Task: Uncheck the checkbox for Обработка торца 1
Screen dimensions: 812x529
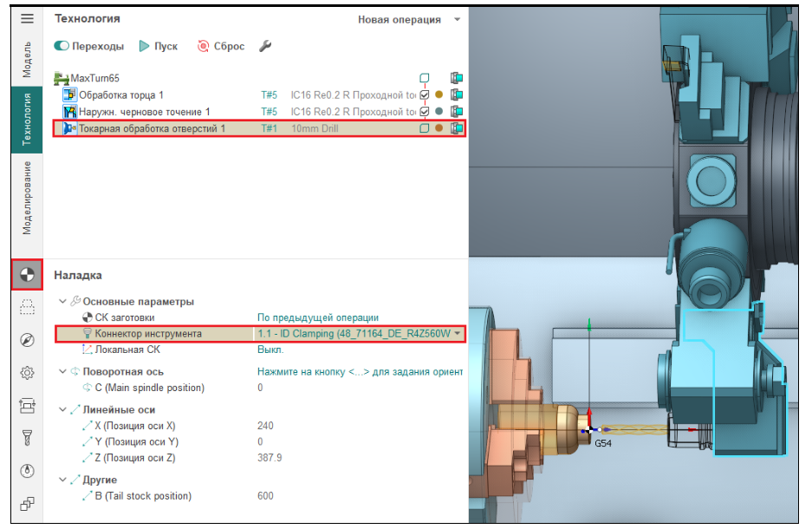Action: click(x=425, y=95)
